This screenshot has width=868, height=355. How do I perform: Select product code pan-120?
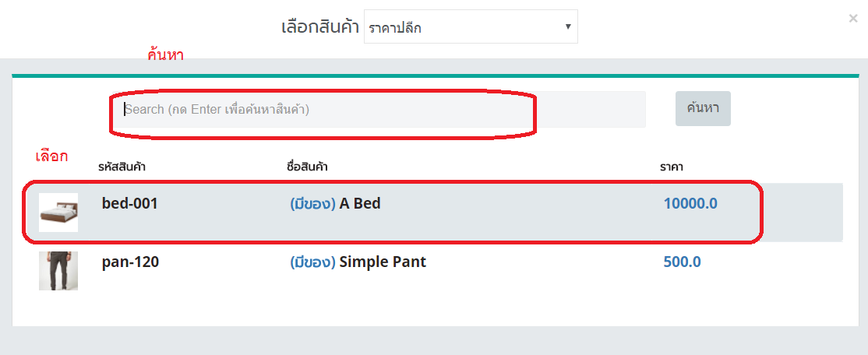130,262
